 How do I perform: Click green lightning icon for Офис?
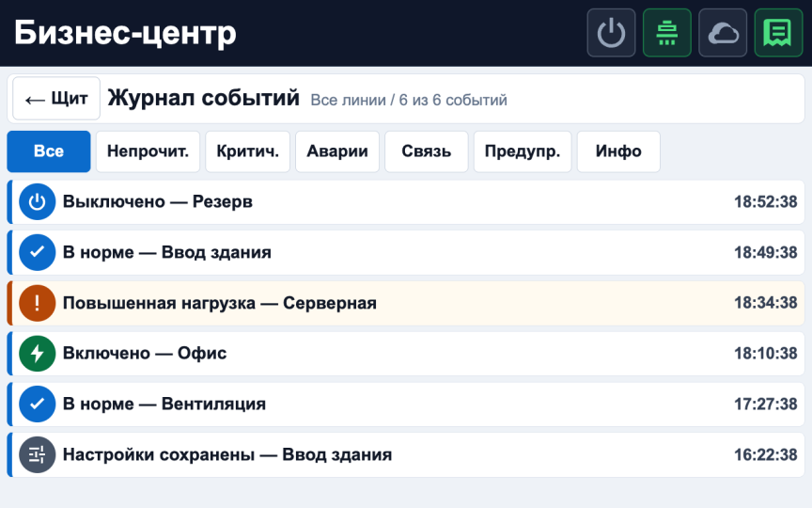click(38, 354)
